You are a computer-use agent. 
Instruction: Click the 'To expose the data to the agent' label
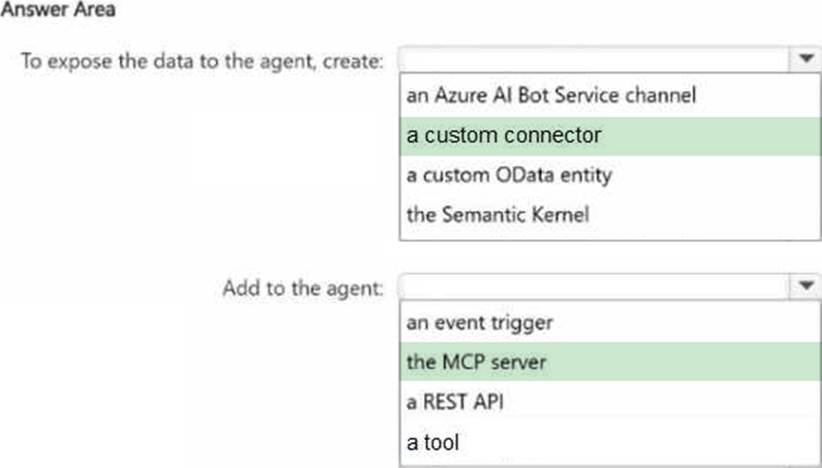(x=202, y=61)
